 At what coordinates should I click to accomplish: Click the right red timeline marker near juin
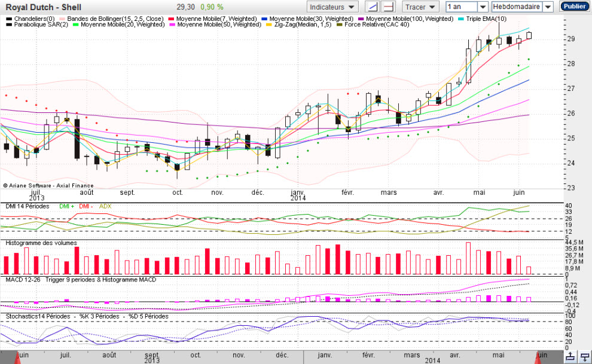pyautogui.click(x=537, y=357)
